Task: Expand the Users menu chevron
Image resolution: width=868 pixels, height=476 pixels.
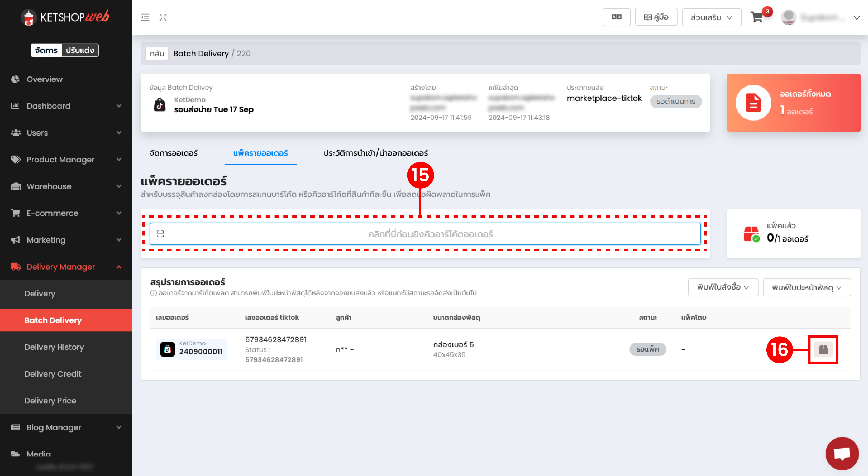Action: [x=119, y=133]
